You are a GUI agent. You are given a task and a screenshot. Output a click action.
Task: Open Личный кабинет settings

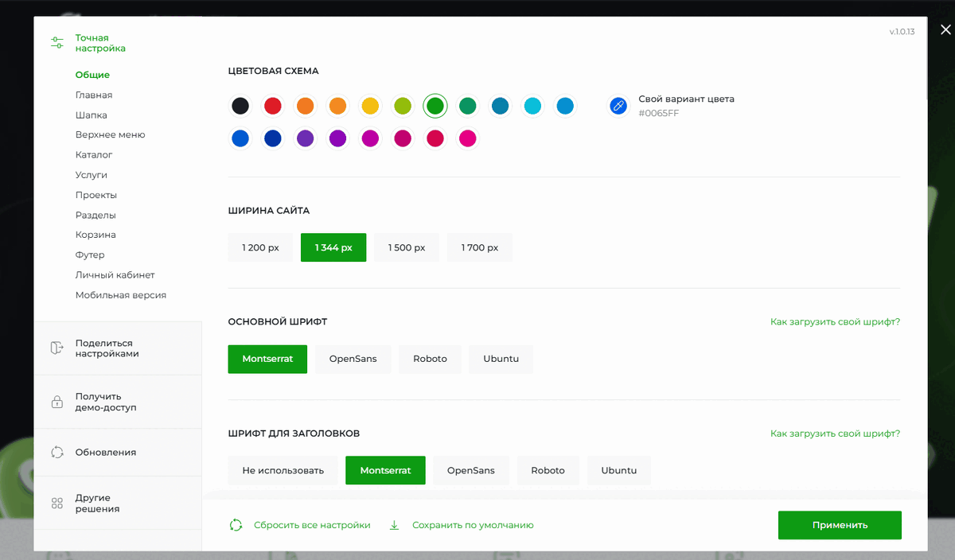click(x=115, y=275)
